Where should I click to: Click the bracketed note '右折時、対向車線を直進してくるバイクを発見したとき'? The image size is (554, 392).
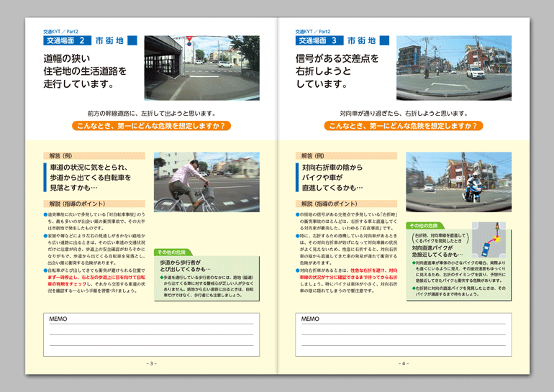pyautogui.click(x=440, y=237)
